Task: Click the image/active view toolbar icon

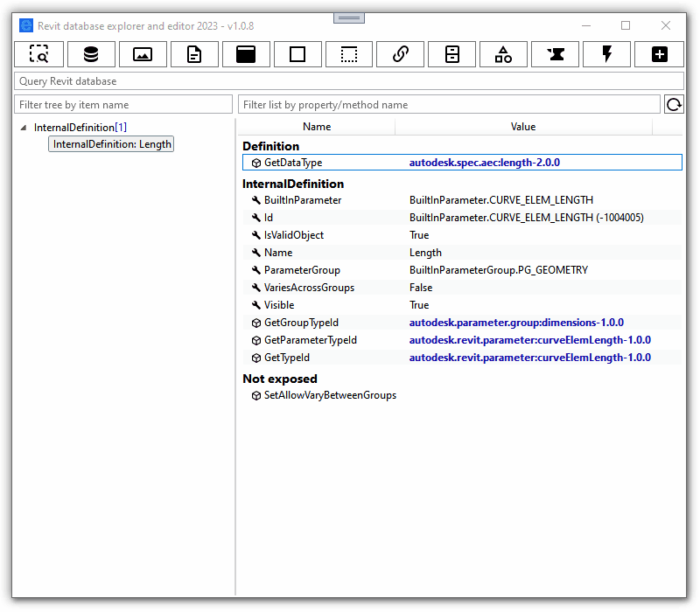Action: 143,54
